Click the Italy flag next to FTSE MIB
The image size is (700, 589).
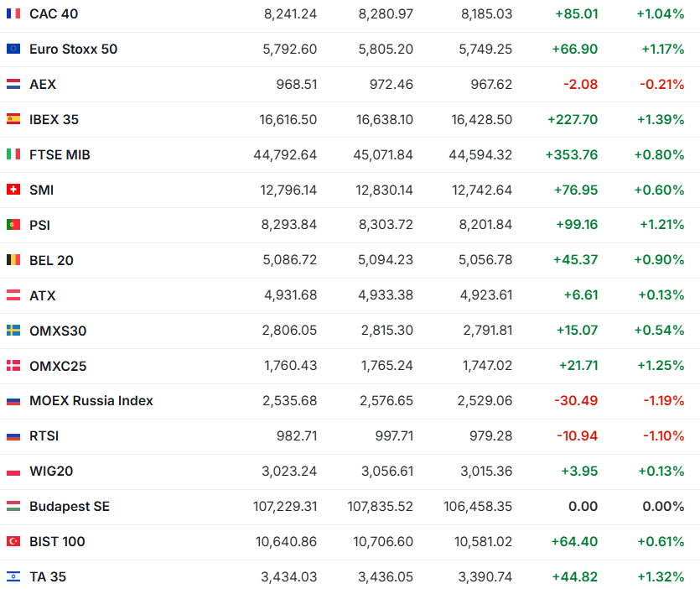[13, 155]
